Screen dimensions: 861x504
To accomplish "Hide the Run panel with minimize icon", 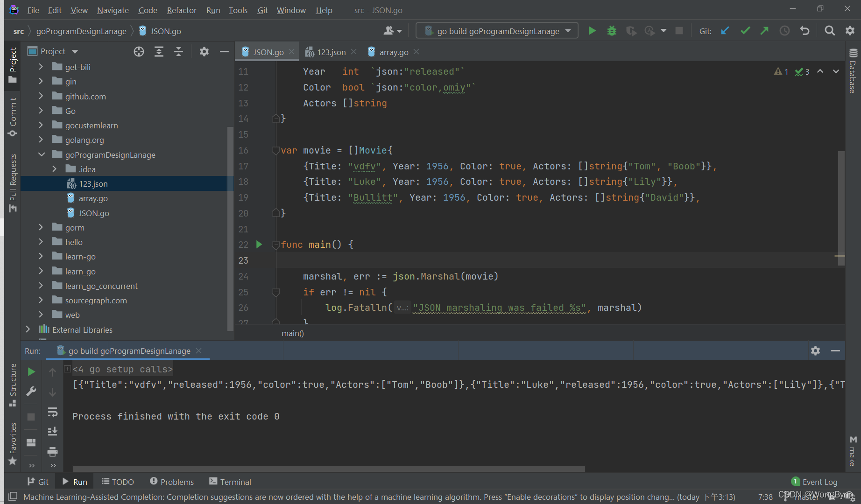I will tap(836, 350).
